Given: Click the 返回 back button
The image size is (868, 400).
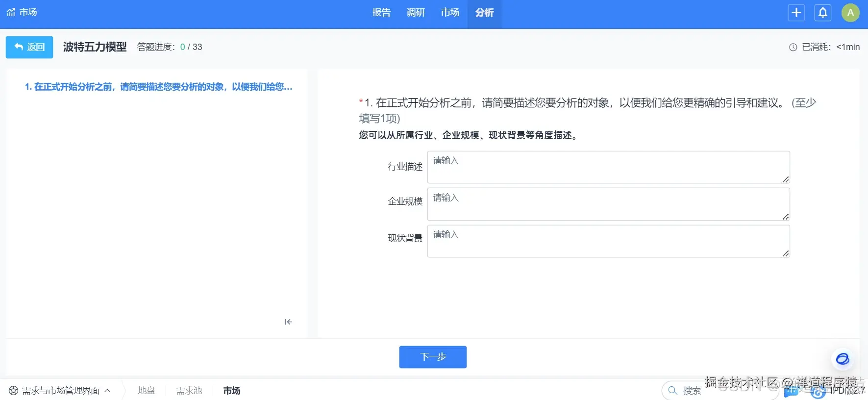Looking at the screenshot, I should coord(29,47).
